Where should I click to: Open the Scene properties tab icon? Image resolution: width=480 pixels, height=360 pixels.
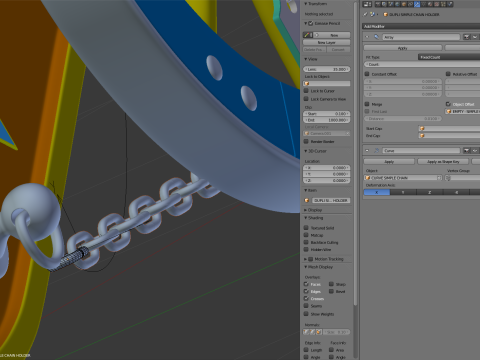(x=391, y=4)
